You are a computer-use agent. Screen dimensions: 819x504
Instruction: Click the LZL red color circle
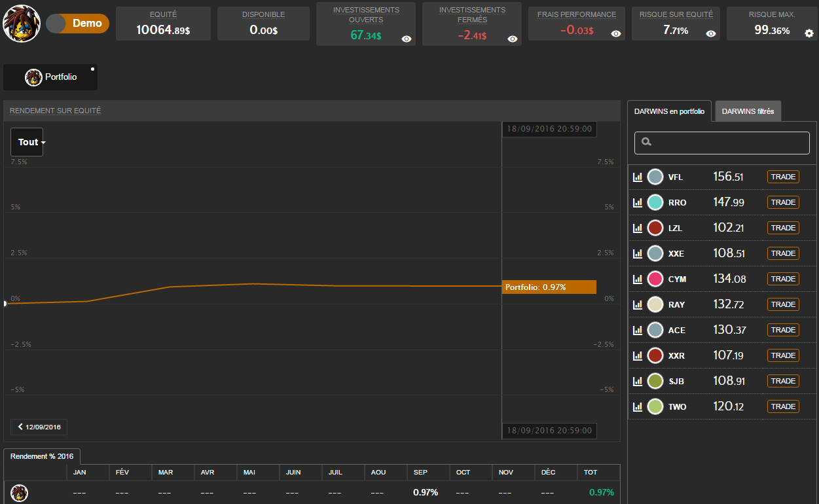click(655, 228)
